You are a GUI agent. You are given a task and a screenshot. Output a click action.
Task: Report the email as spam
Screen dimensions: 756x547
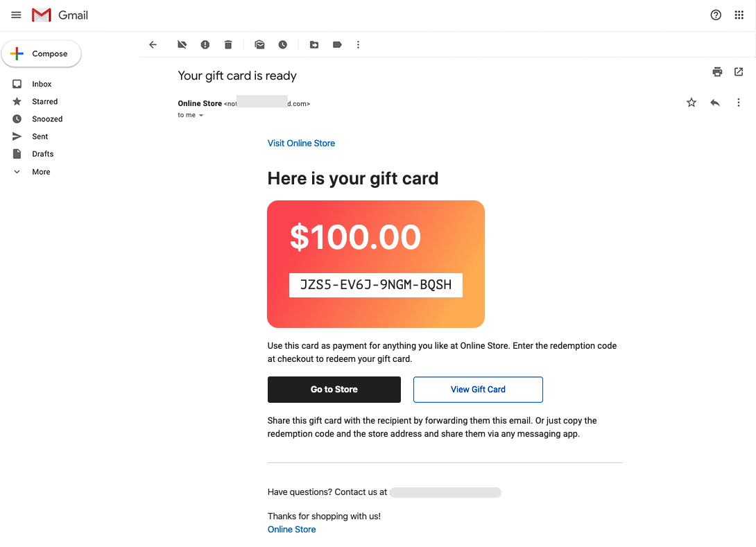pyautogui.click(x=205, y=44)
